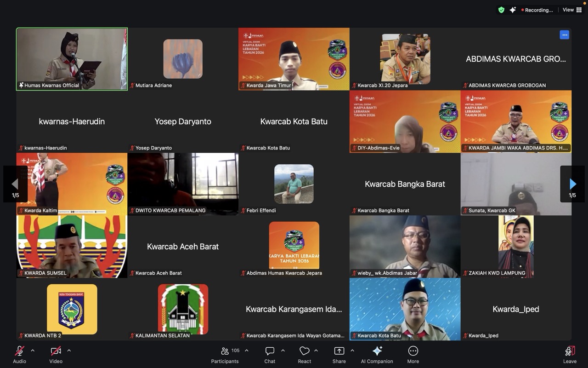Unmute microphone with the Audio button

coord(19,351)
